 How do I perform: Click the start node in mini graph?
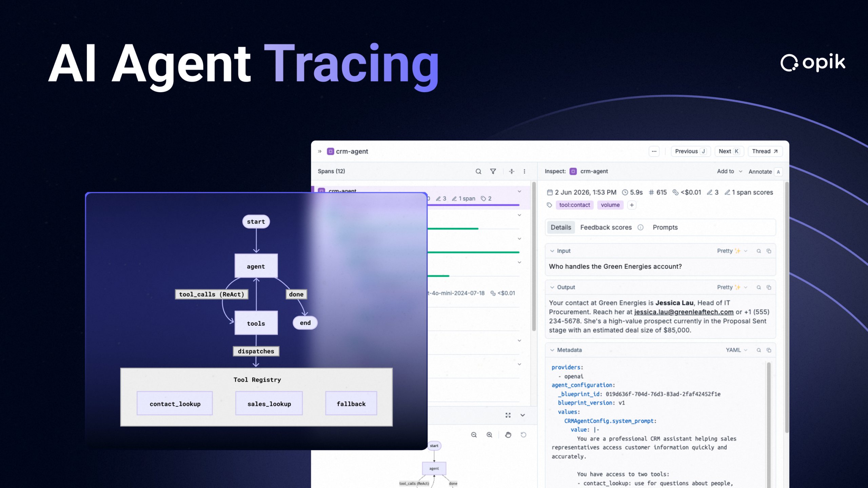tap(434, 446)
